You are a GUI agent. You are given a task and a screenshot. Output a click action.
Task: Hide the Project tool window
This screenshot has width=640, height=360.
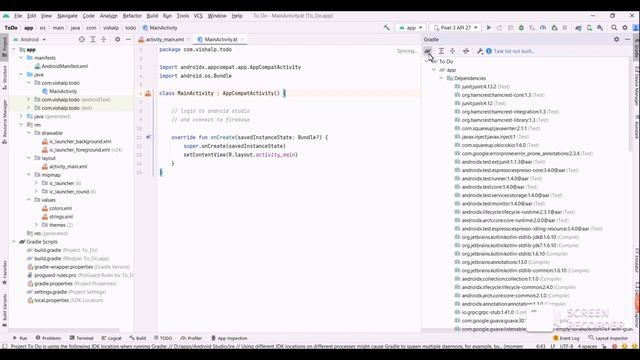[x=129, y=39]
